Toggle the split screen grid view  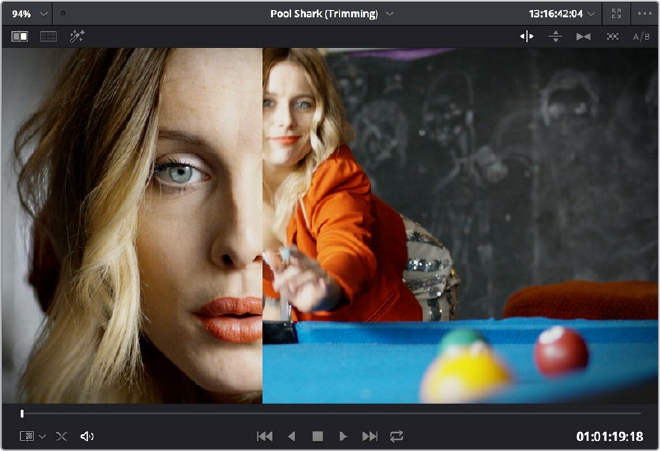coord(48,36)
